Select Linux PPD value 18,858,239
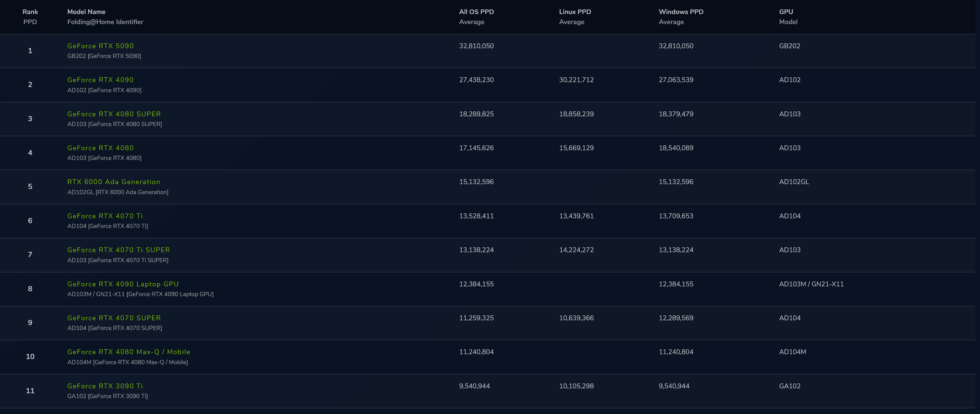 [576, 114]
